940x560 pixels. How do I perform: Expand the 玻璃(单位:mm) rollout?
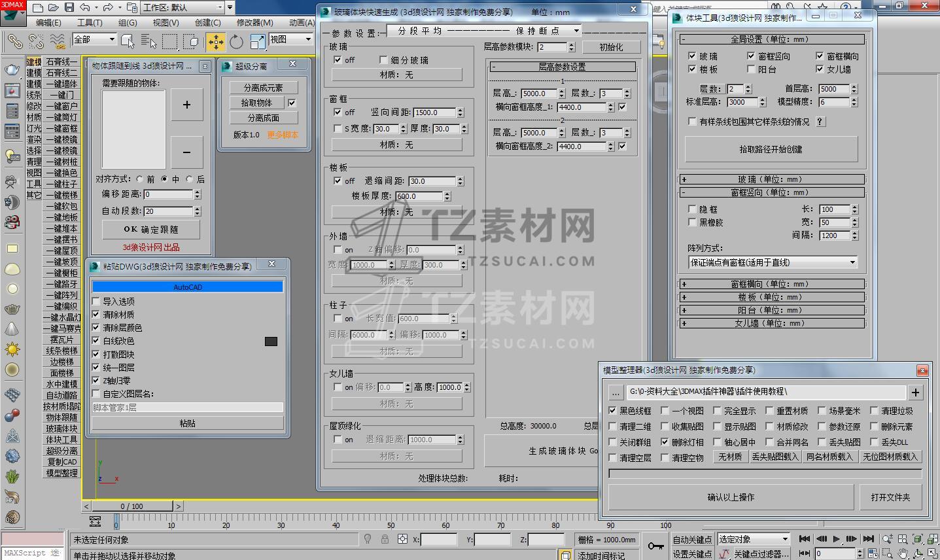coord(772,179)
